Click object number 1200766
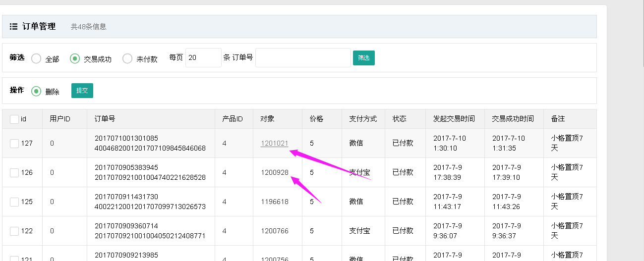The image size is (644, 261). [275, 231]
